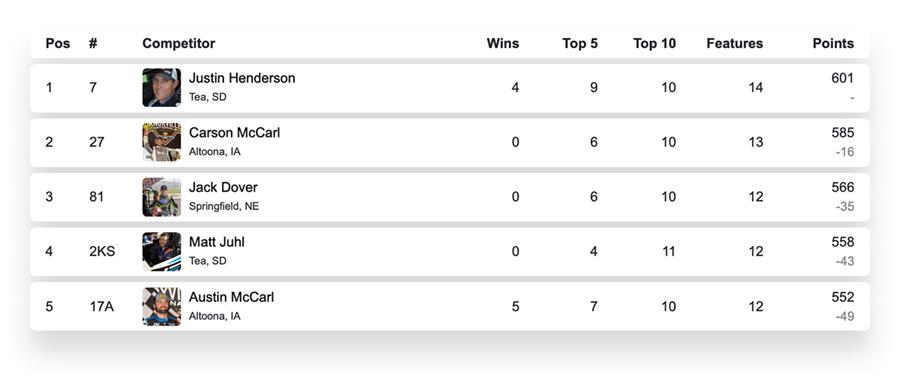Open Carson McCarl's profile name link
900x385 pixels.
tap(234, 133)
